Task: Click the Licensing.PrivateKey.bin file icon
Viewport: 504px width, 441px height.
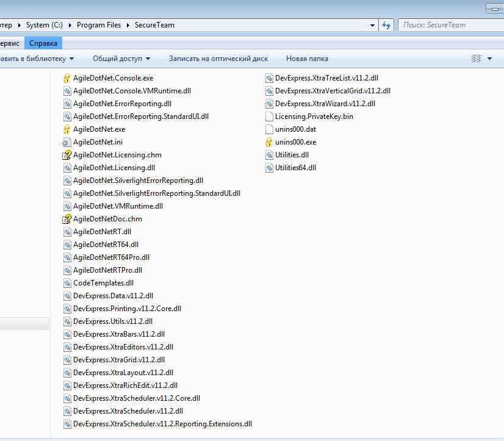Action: [x=269, y=117]
